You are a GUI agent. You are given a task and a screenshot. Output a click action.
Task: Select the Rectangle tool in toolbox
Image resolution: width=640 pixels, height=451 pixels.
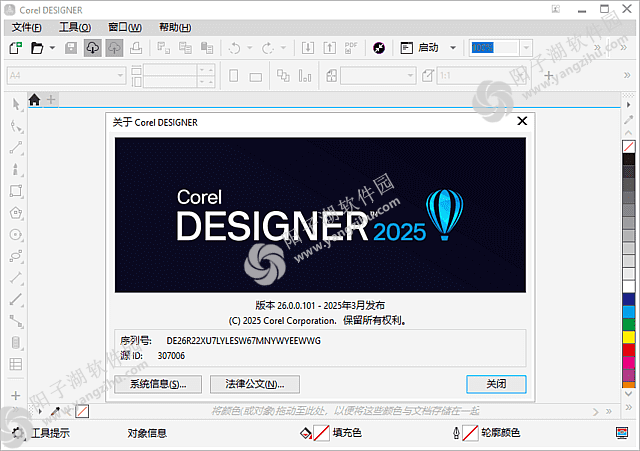coord(16,191)
